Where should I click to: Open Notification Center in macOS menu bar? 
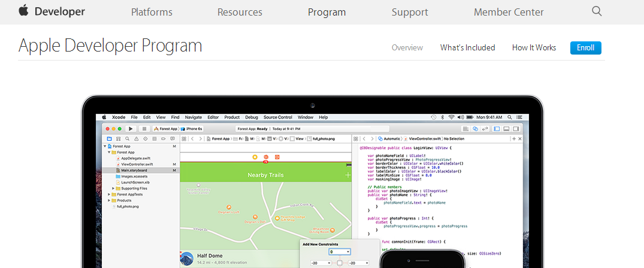519,117
